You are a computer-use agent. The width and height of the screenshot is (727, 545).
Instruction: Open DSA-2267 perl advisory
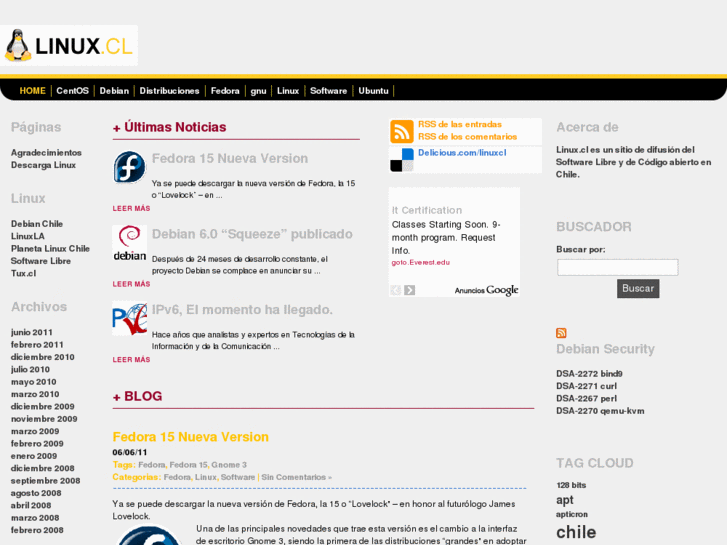tap(587, 399)
